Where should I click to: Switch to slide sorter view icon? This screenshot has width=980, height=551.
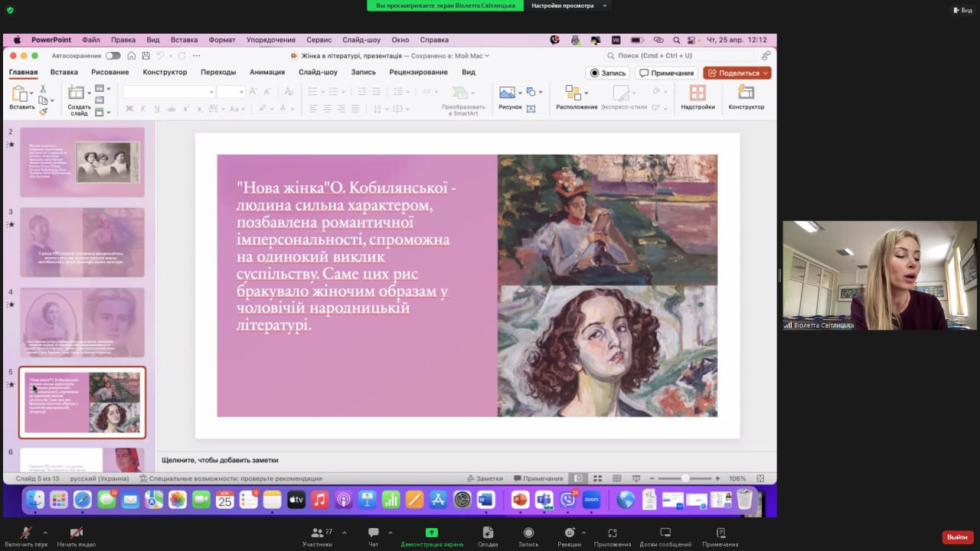[596, 478]
